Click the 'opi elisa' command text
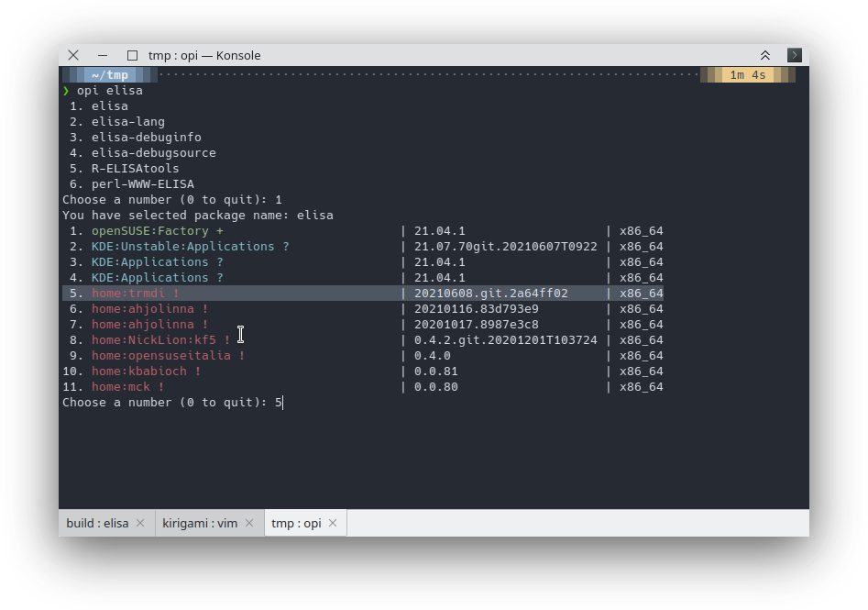Viewport: 868px width, 610px height. click(110, 90)
